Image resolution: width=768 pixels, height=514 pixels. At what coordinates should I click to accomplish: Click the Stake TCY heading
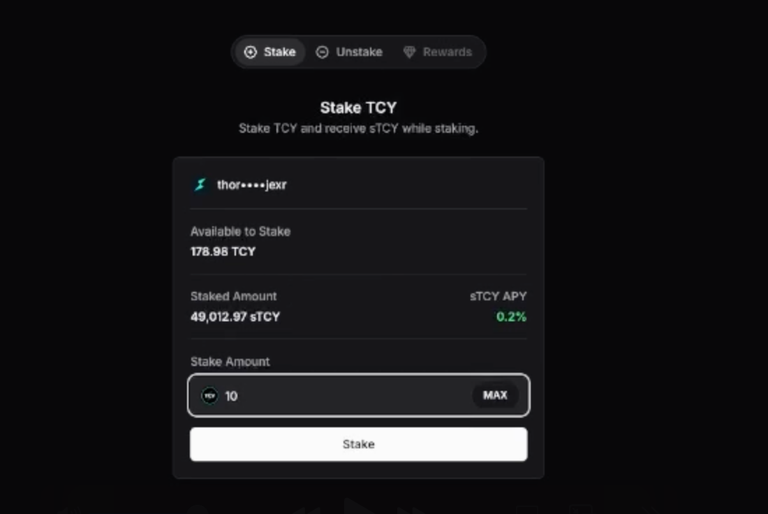coord(359,107)
